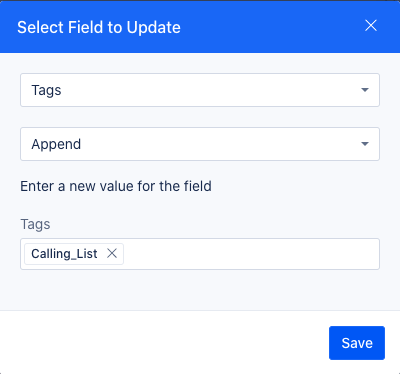400x374 pixels.
Task: Save the field update
Action: 357,343
